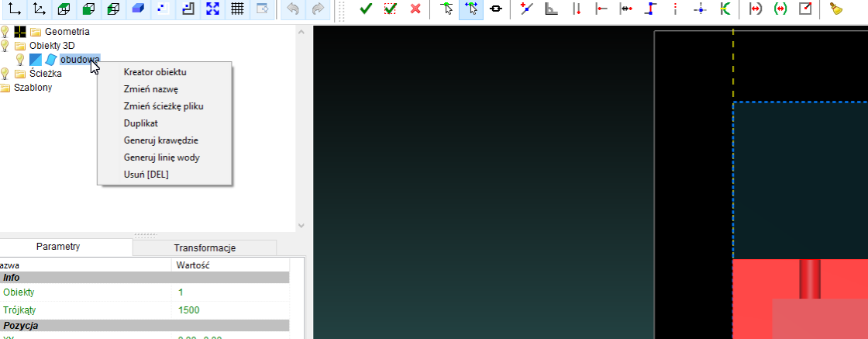
Task: Choose Zmień ścieżkę pliku menu entry
Action: tap(164, 106)
